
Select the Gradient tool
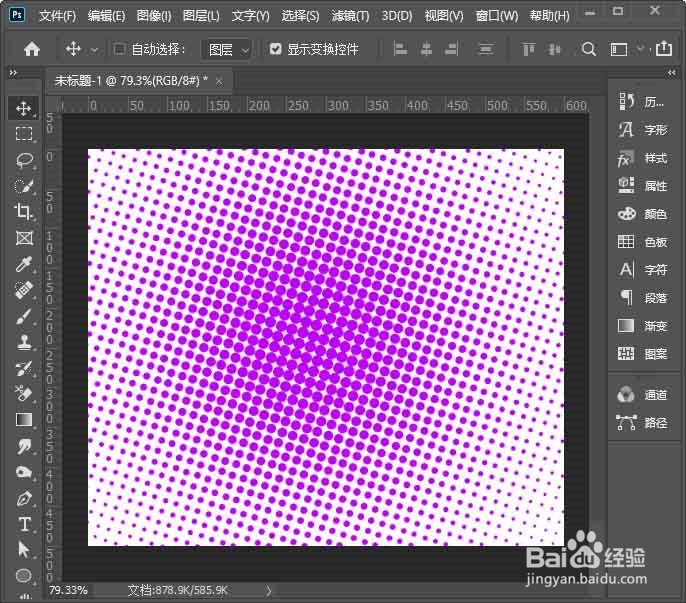click(24, 420)
